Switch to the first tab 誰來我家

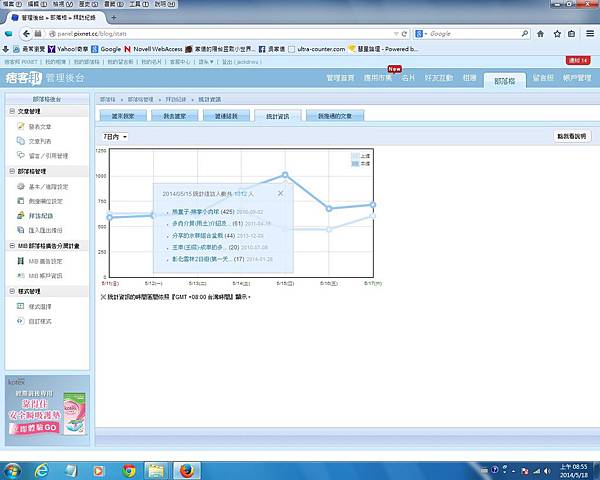(x=123, y=116)
